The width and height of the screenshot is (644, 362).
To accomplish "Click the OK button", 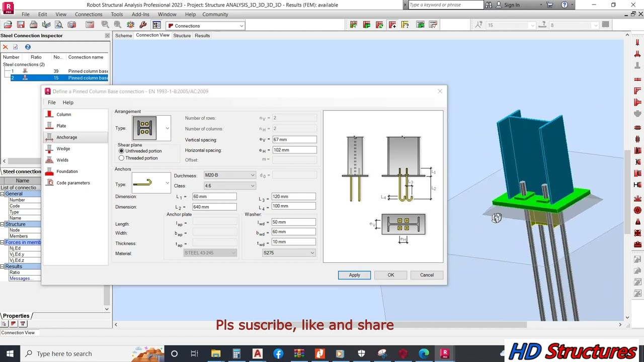I will (391, 275).
